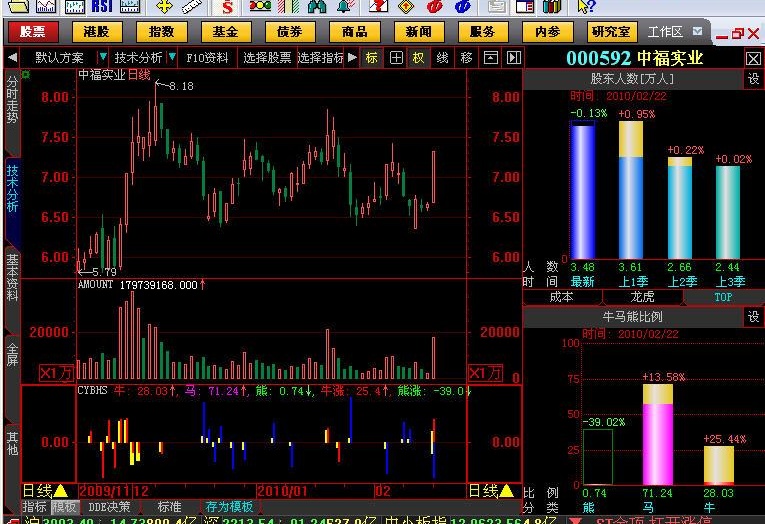The height and width of the screenshot is (524, 765).
Task: Click 选择股票 button
Action: click(267, 58)
